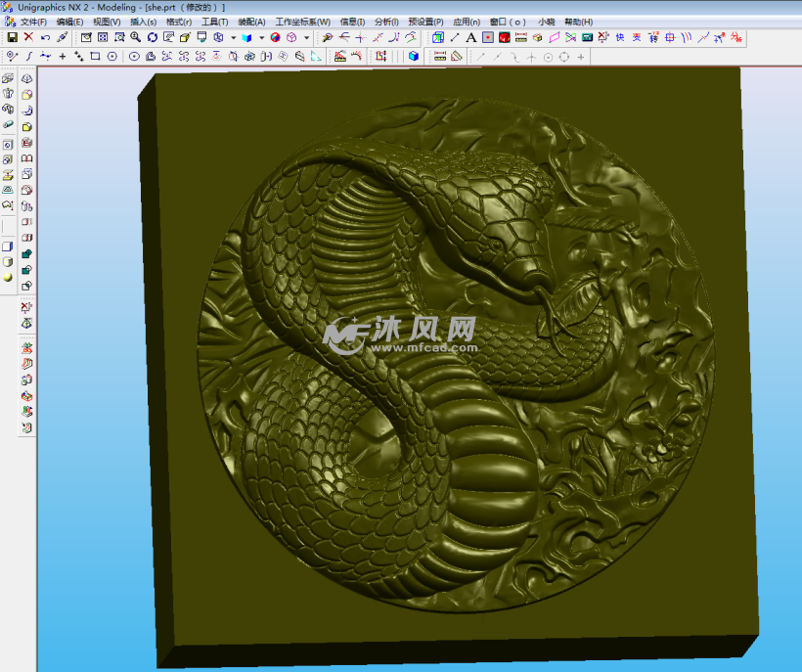The image size is (802, 672).
Task: Open the 插入(s) Insert menu
Action: [143, 22]
